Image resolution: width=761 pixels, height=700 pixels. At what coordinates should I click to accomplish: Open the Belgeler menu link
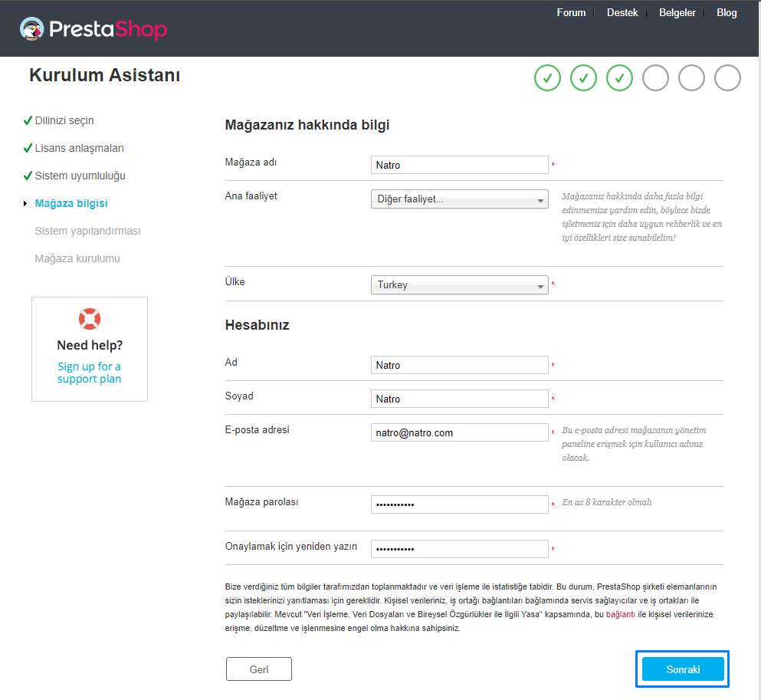click(x=677, y=12)
